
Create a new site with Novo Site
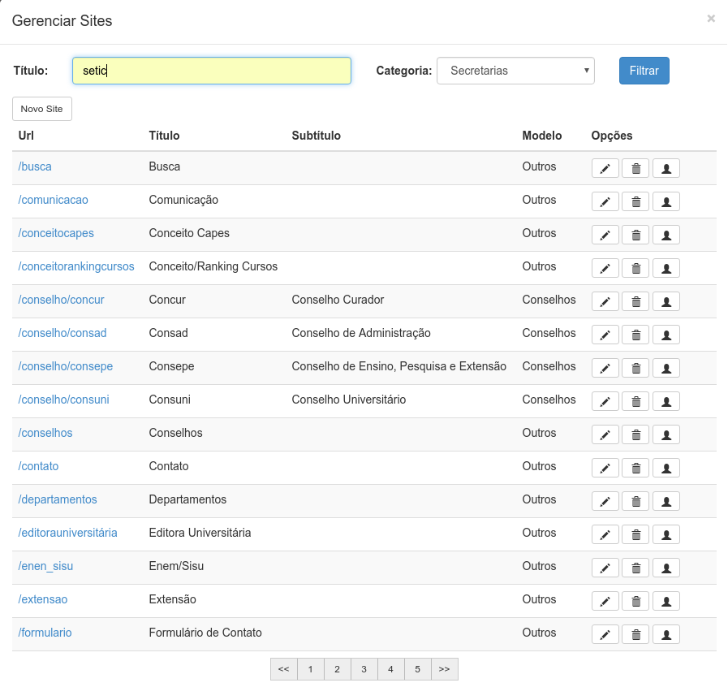(x=41, y=109)
